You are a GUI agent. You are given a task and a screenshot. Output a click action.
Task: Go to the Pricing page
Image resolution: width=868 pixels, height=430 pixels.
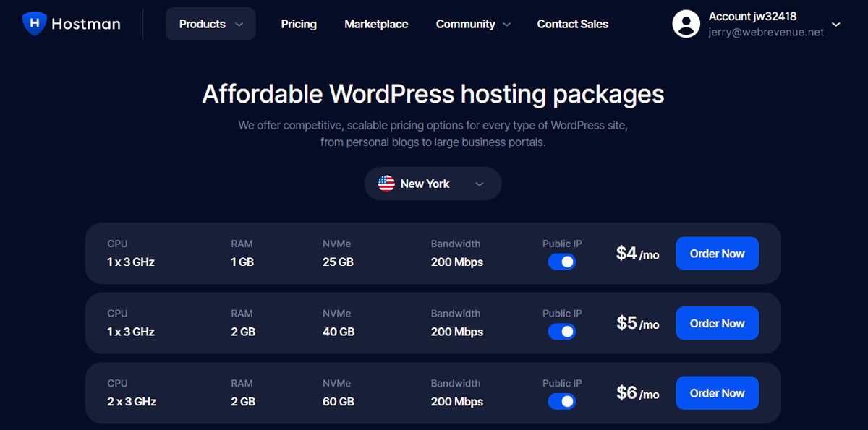(x=299, y=24)
